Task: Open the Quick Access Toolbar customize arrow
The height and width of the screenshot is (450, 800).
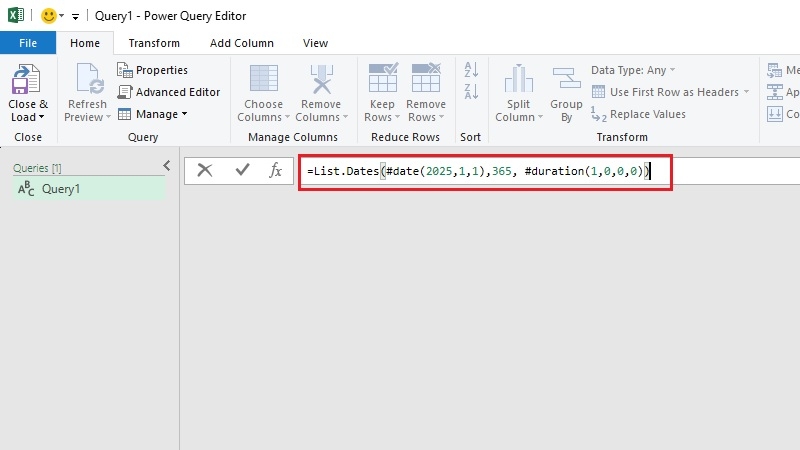Action: [75, 17]
